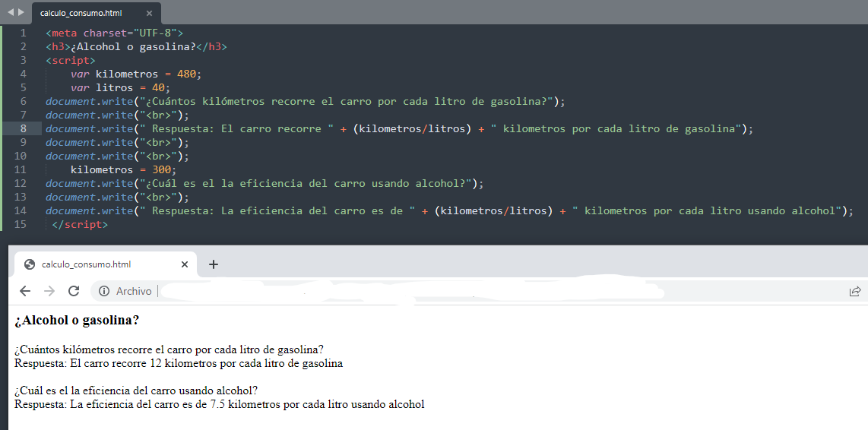This screenshot has height=430, width=868.
Task: Go back in the browser
Action: click(25, 291)
